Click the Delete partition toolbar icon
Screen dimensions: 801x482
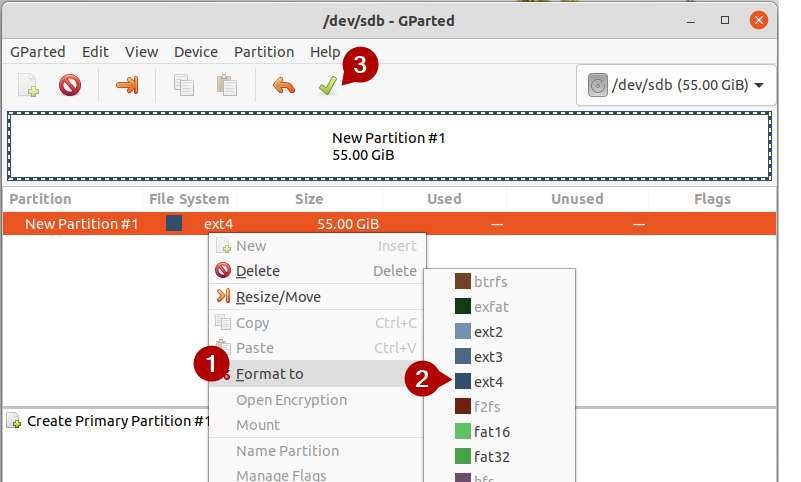(x=70, y=85)
